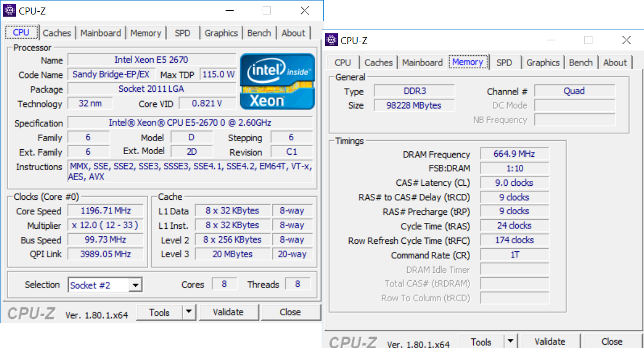Expand Tools dropdown arrow in right window
Viewport: 644px width, 348px height.
(x=510, y=341)
